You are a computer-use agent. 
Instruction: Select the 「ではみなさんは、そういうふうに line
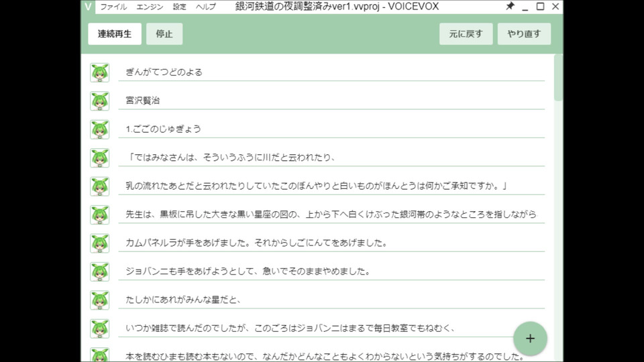point(331,157)
